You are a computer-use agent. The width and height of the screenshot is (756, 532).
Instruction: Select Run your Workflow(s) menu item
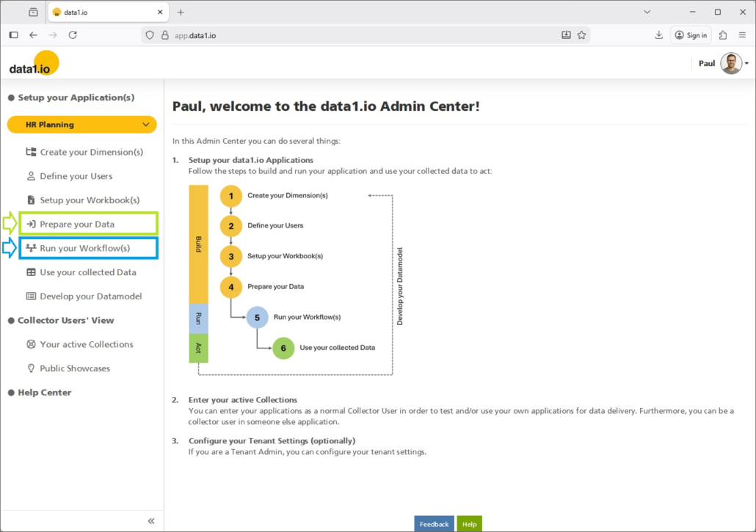[x=84, y=248]
